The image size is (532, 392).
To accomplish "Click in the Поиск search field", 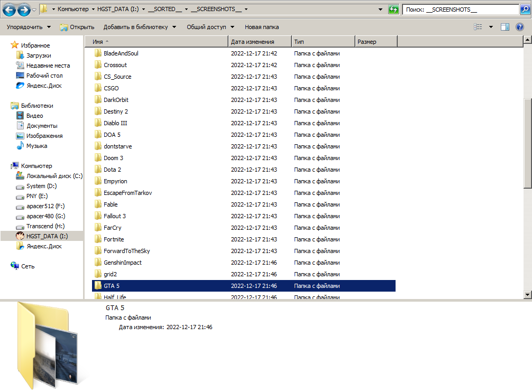I will pos(461,10).
